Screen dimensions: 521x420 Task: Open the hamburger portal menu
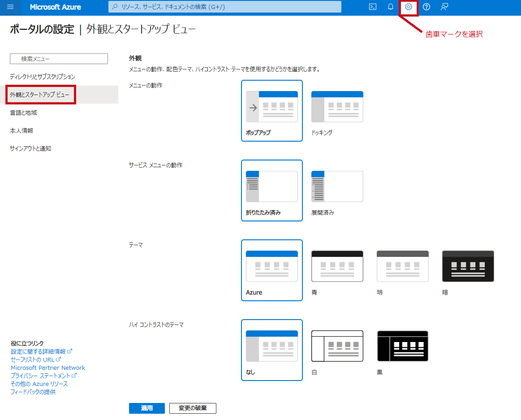(10, 7)
